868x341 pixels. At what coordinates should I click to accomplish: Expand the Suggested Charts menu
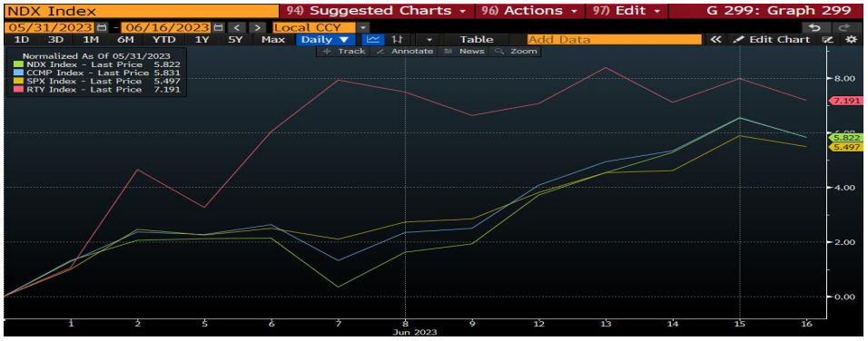[377, 11]
